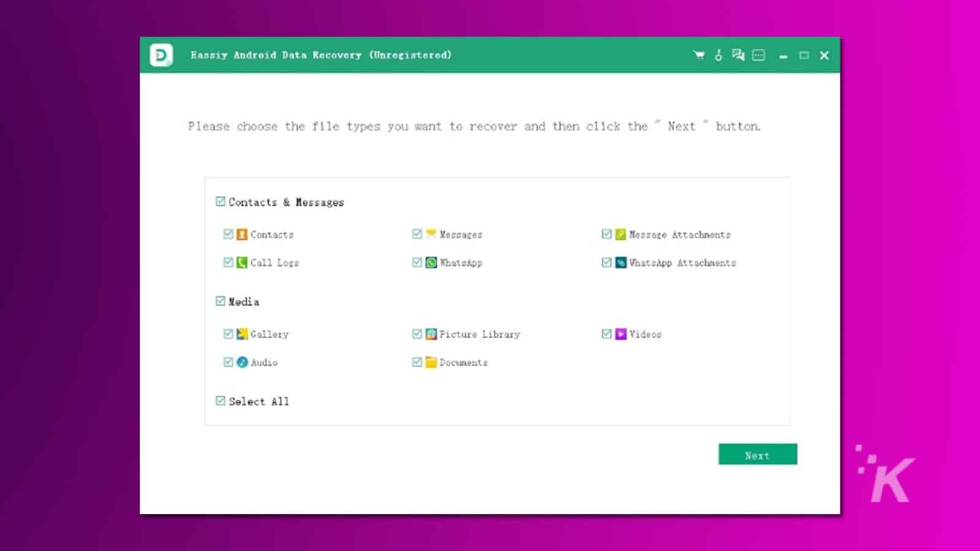980x551 pixels.
Task: Click the Picture Library icon
Action: point(431,334)
